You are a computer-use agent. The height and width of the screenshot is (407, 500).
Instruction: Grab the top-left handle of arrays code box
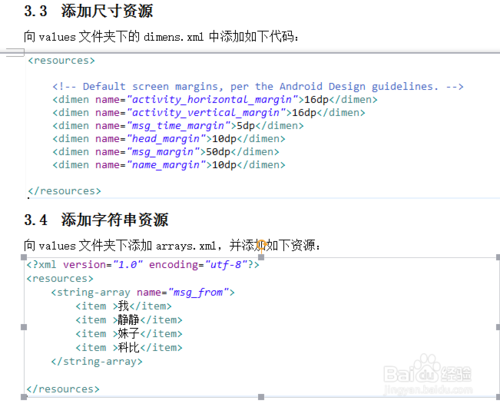[24, 257]
